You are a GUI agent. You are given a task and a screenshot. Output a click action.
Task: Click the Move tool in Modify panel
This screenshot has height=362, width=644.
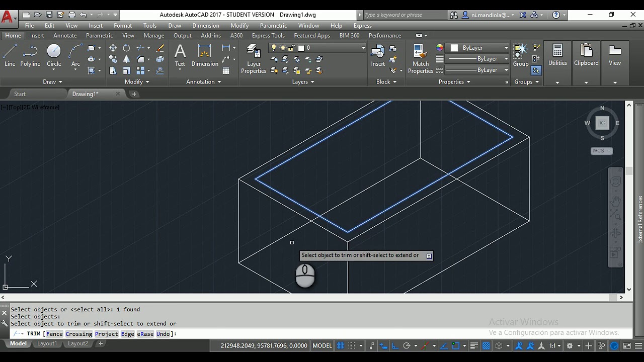pos(113,48)
